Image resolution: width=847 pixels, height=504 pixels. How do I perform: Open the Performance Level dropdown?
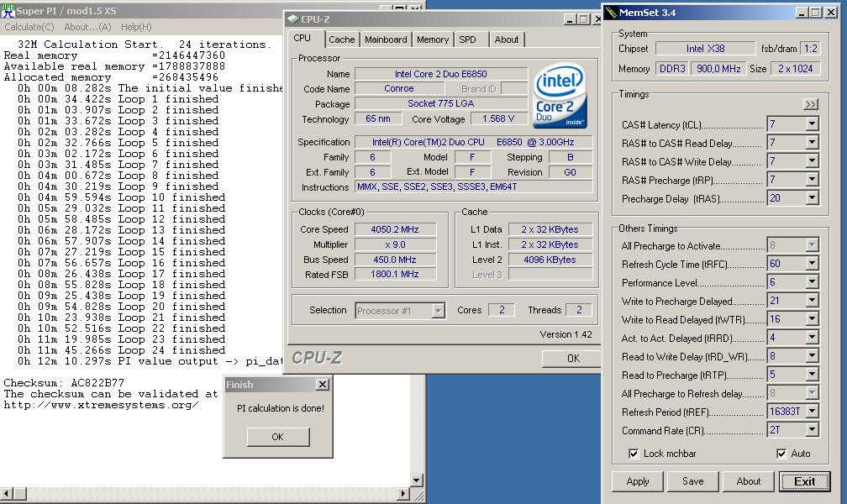812,282
